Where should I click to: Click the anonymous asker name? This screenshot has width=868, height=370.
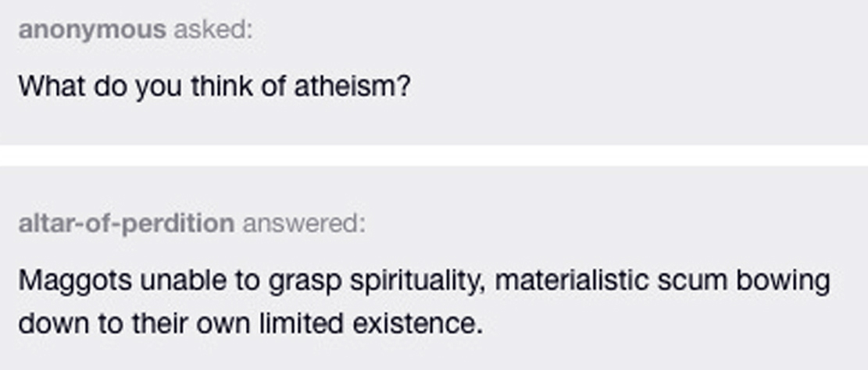coord(92,30)
